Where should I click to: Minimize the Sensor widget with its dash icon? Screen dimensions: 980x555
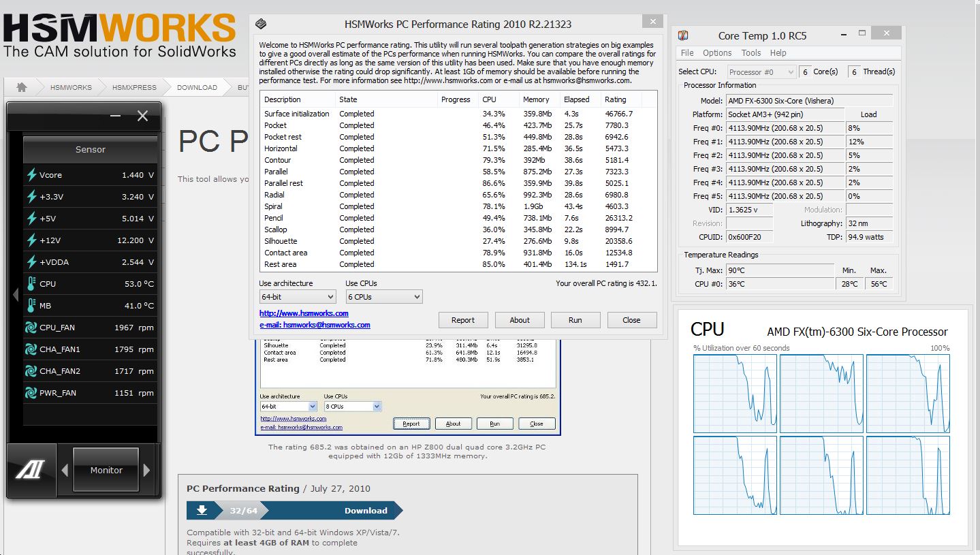pos(116,116)
